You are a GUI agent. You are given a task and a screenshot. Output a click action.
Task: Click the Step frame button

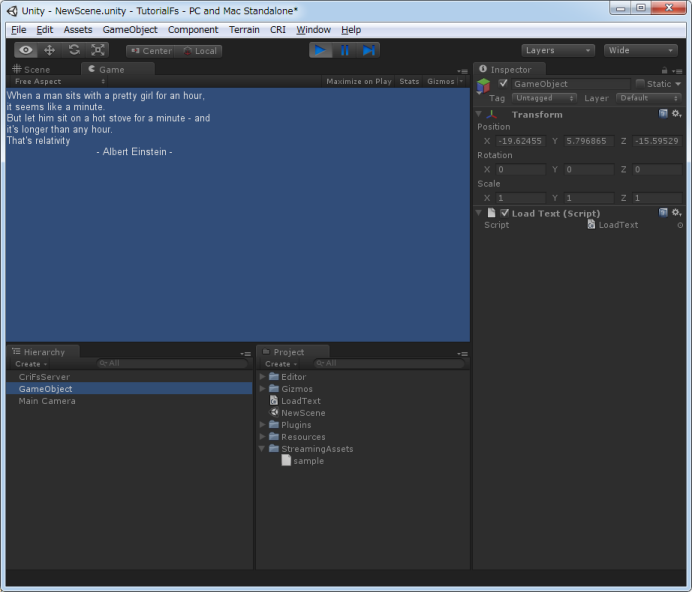(369, 50)
